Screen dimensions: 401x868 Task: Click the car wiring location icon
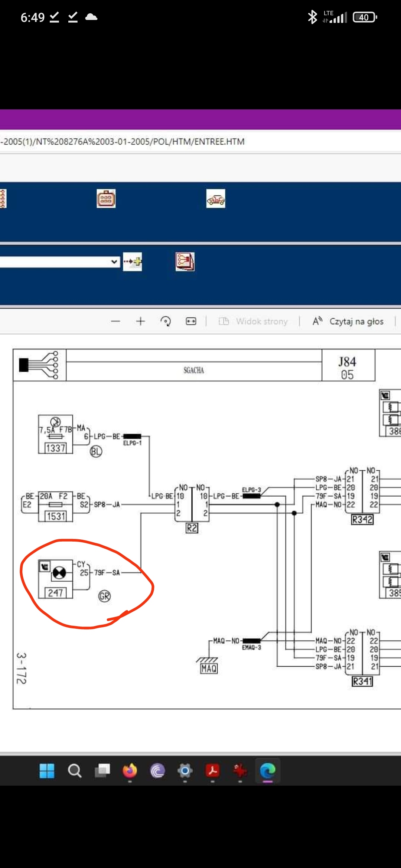tap(216, 199)
